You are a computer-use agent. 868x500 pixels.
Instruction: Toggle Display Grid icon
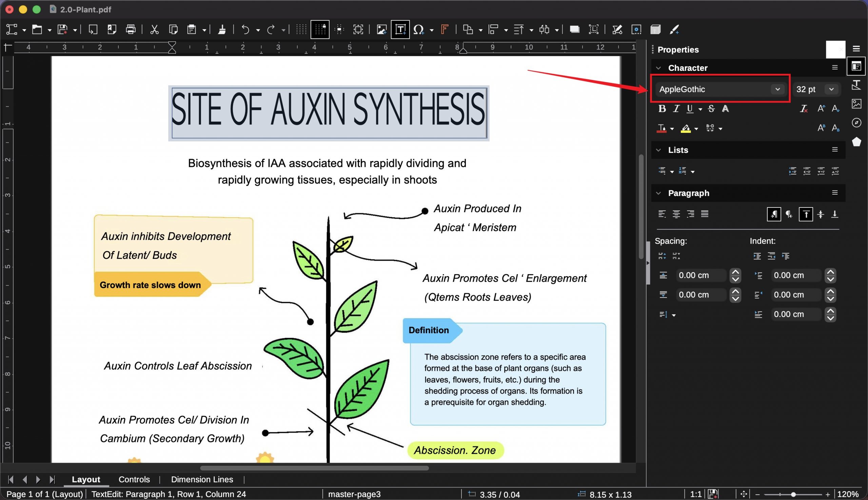click(301, 29)
